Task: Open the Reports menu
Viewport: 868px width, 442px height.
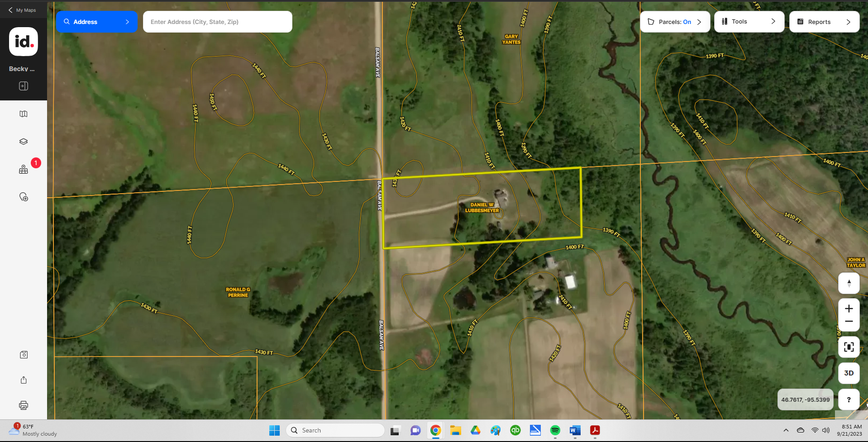Action: point(824,22)
